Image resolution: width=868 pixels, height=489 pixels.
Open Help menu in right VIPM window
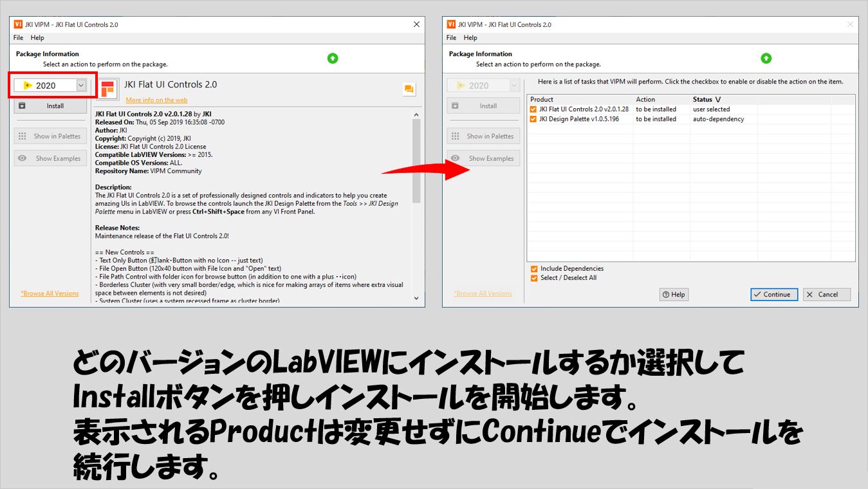click(470, 38)
